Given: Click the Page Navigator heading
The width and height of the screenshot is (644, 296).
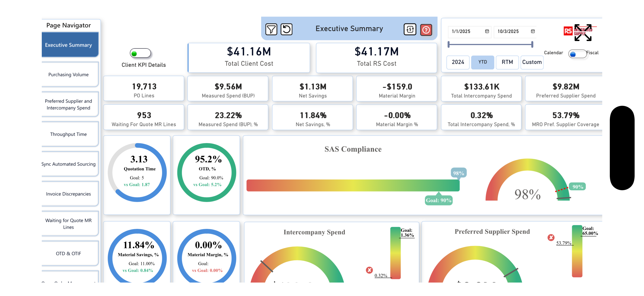Looking at the screenshot, I should (x=68, y=25).
